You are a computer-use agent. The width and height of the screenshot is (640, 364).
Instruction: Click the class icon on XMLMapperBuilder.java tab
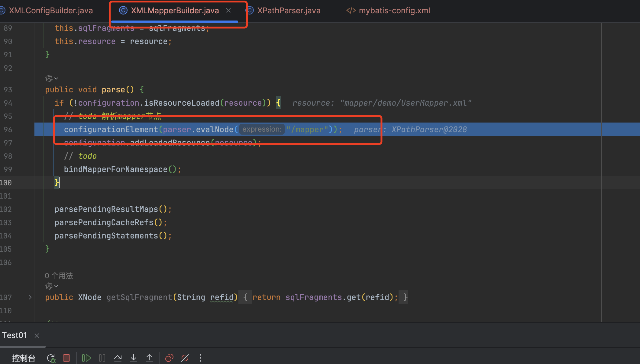click(123, 10)
